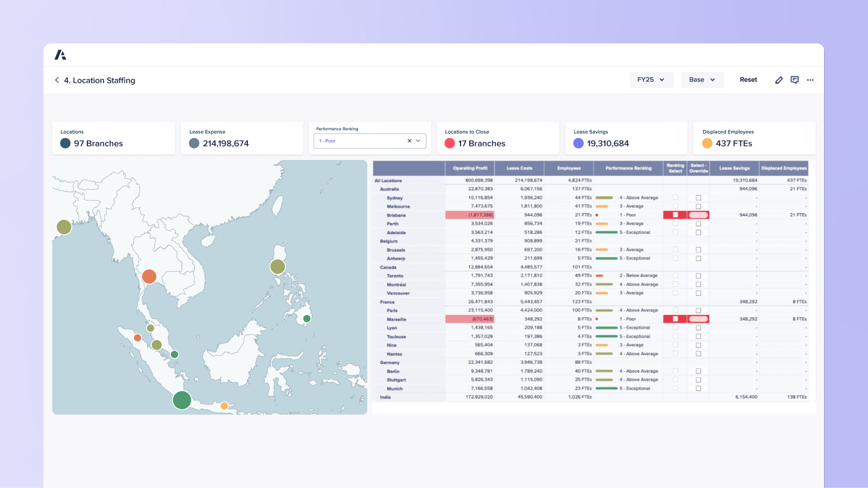Open the Base scenario dropdown
Viewport: 868px width, 488px height.
(x=702, y=80)
